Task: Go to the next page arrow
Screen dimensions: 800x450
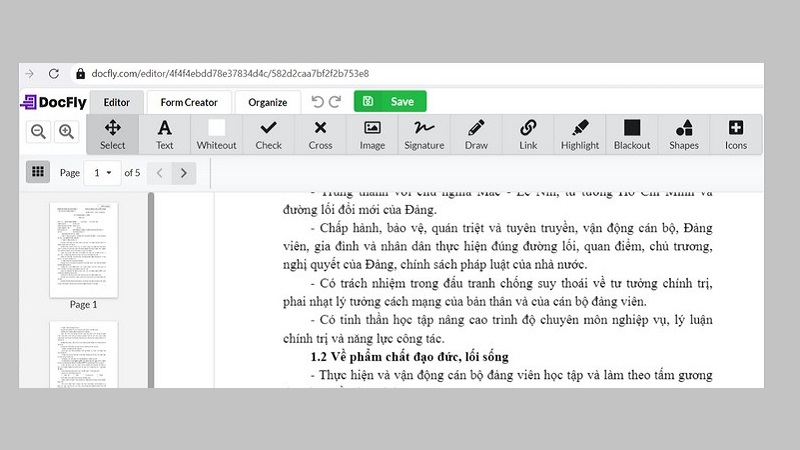Action: pyautogui.click(x=184, y=173)
